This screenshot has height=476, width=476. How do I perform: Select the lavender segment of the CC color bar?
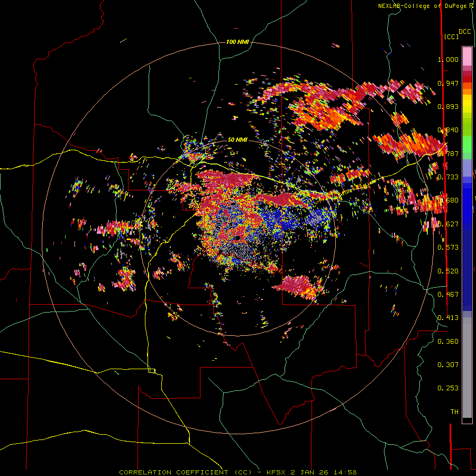pos(467,168)
